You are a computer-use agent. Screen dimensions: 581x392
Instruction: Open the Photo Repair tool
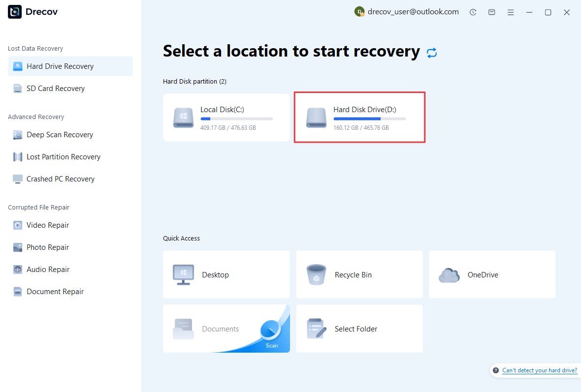pyautogui.click(x=47, y=247)
